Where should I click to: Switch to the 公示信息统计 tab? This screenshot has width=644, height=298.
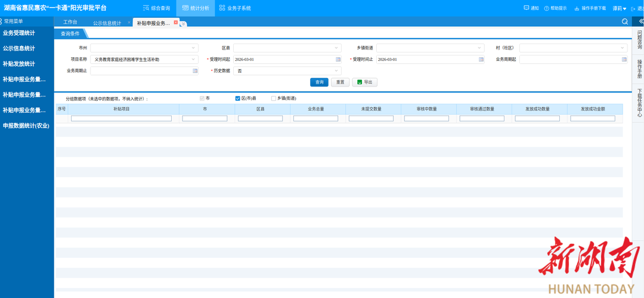pyautogui.click(x=107, y=23)
